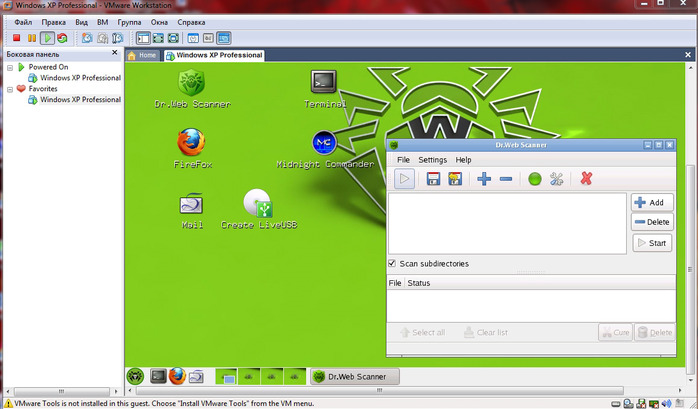
Task: Click the File column header in results
Action: coord(395,283)
